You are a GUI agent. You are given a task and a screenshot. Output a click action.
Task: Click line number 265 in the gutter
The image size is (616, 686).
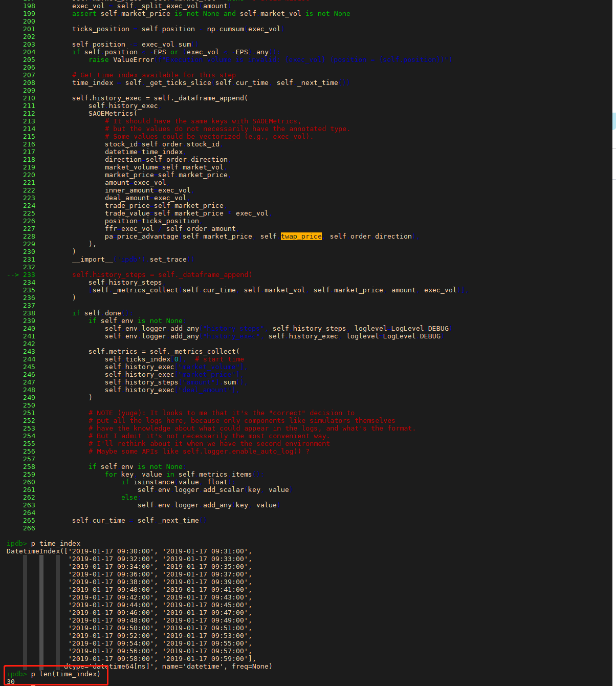pos(29,521)
